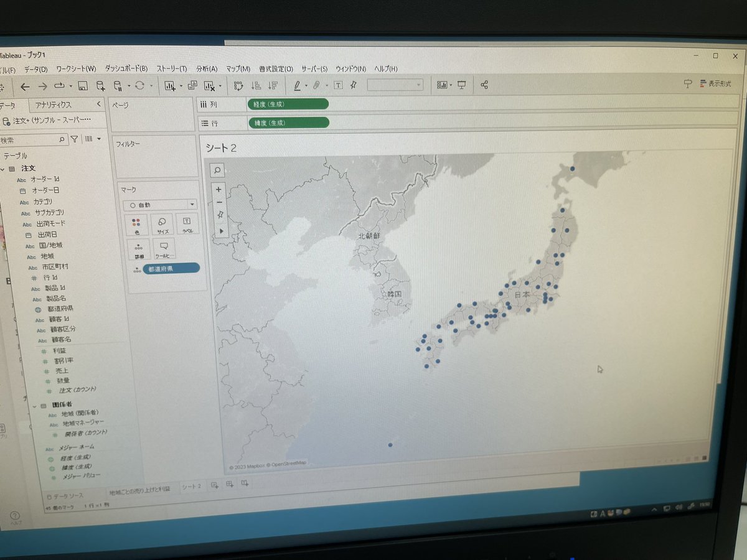Click the sort ascending icon

coord(255,85)
